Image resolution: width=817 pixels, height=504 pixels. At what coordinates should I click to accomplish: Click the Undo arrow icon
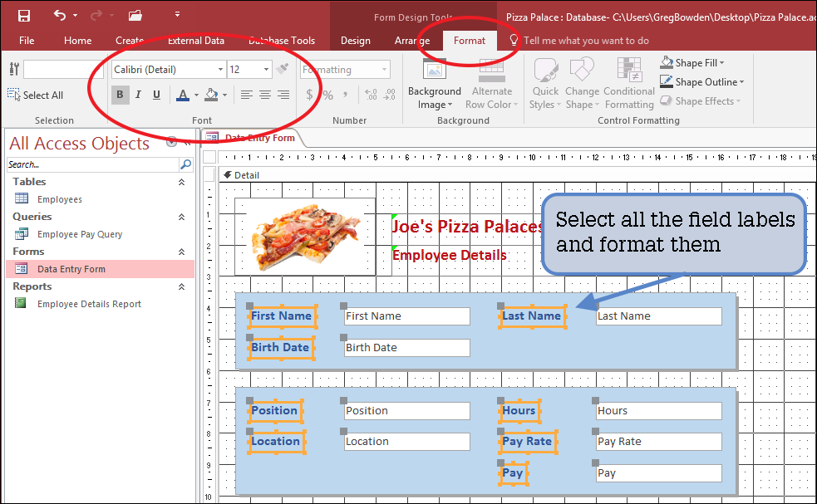click(60, 15)
